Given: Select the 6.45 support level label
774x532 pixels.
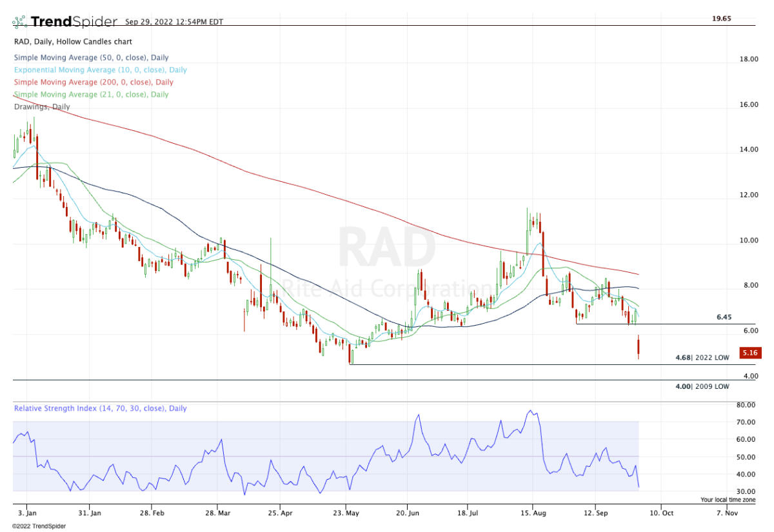Looking at the screenshot, I should [x=724, y=317].
